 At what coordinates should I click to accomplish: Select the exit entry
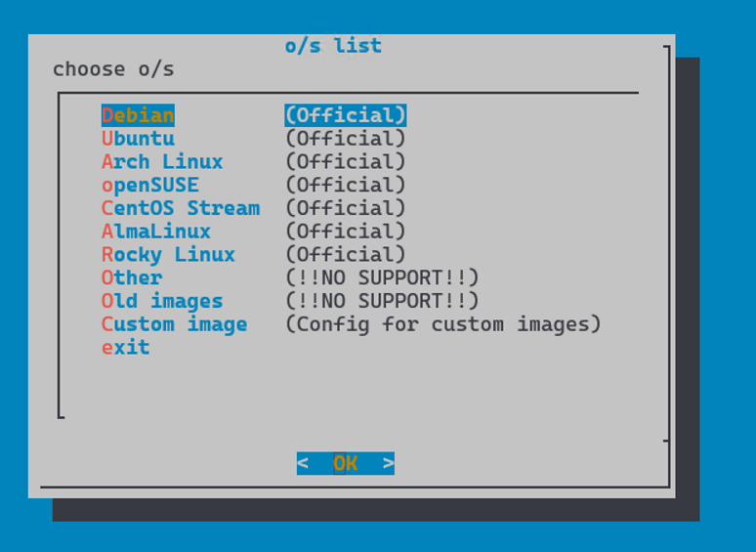126,348
